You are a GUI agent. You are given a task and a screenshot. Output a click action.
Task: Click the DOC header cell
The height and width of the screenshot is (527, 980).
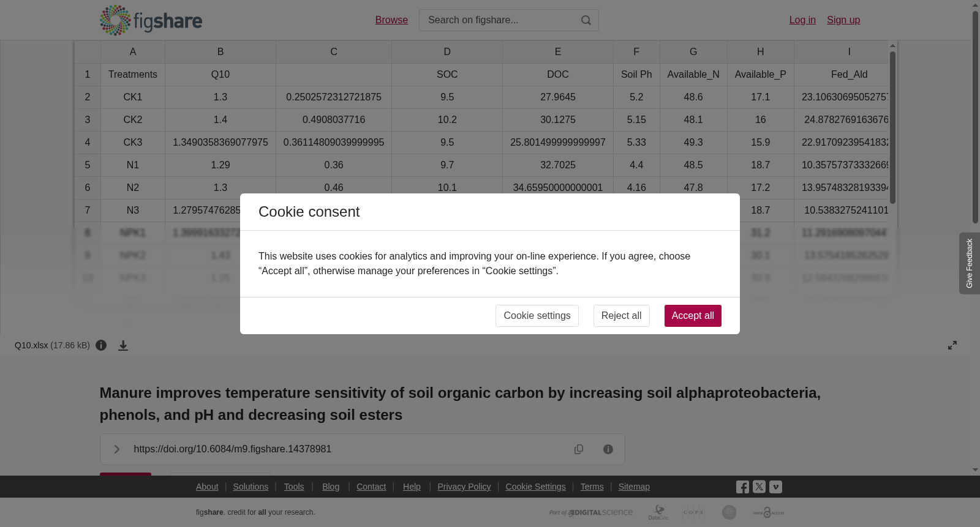[558, 75]
